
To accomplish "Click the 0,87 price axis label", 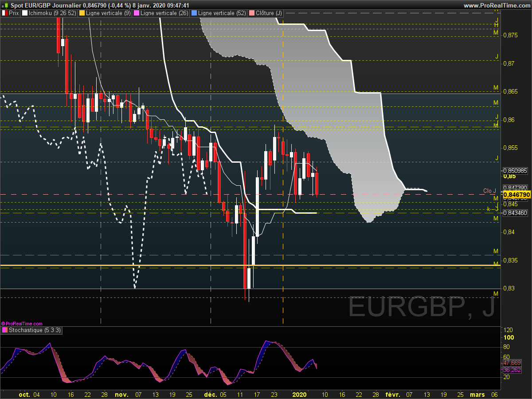I will [x=509, y=63].
